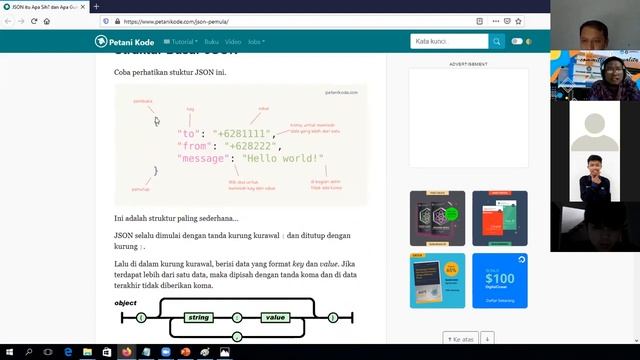640x360 pixels.
Task: Go to the browser home page icon
Action: [47, 21]
